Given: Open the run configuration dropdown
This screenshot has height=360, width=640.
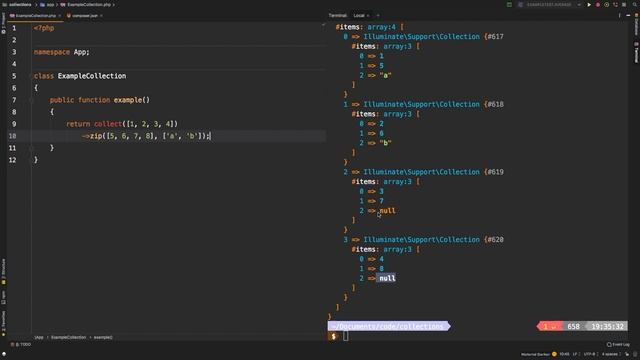Looking at the screenshot, I should click(549, 4).
